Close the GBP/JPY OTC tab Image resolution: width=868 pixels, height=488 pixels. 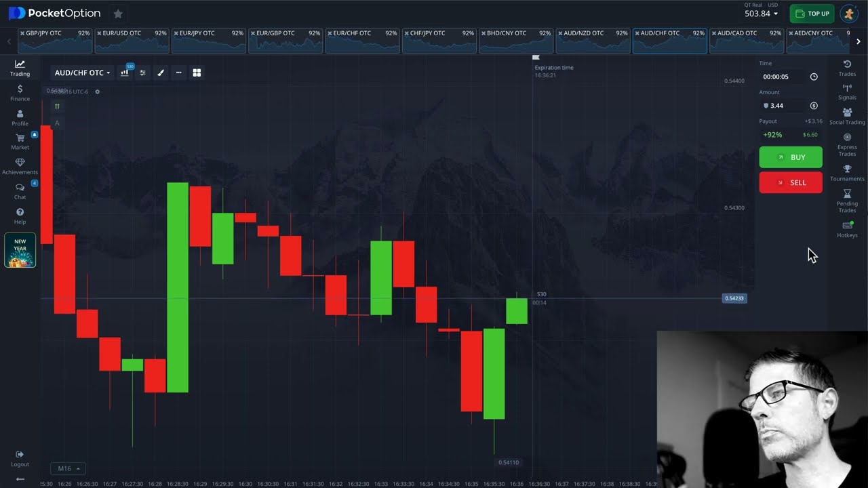(22, 33)
